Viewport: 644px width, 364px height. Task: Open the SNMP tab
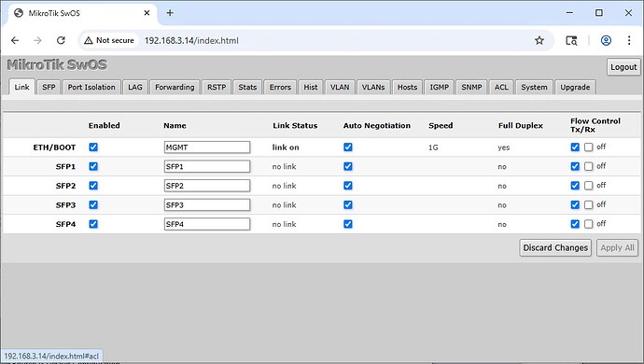point(471,87)
